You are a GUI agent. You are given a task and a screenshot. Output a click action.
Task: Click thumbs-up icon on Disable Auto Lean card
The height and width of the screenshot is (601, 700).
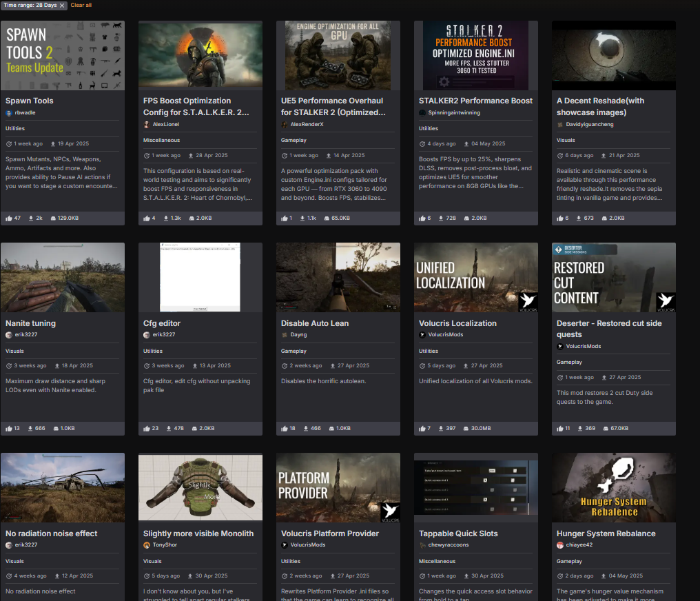(x=285, y=429)
